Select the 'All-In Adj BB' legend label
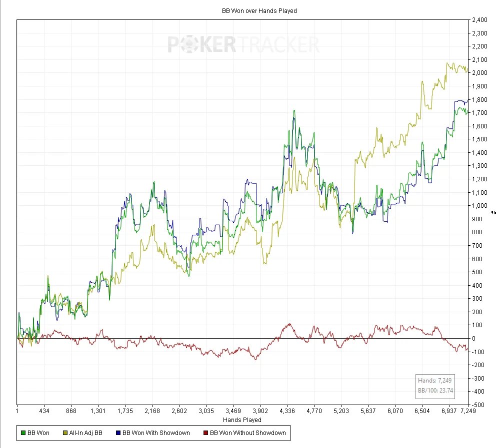The image size is (502, 448). pyautogui.click(x=86, y=433)
